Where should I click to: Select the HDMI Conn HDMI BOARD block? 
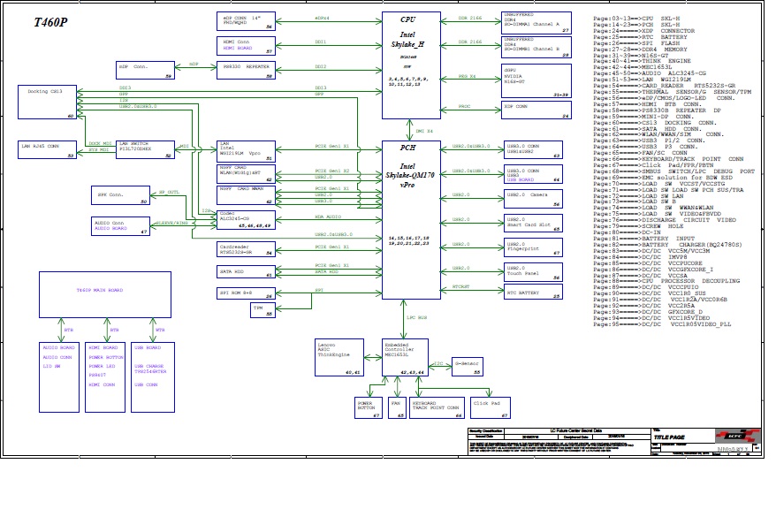click(246, 46)
